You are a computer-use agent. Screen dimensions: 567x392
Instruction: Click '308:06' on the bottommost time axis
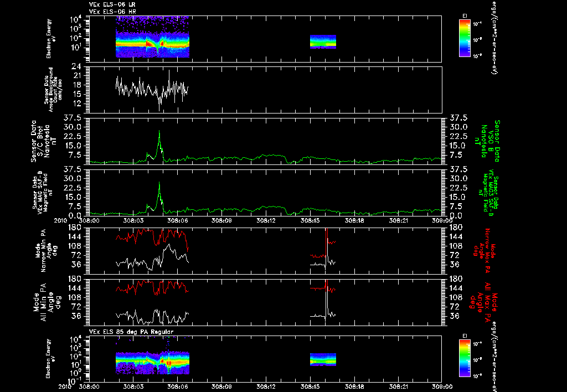tap(178, 386)
